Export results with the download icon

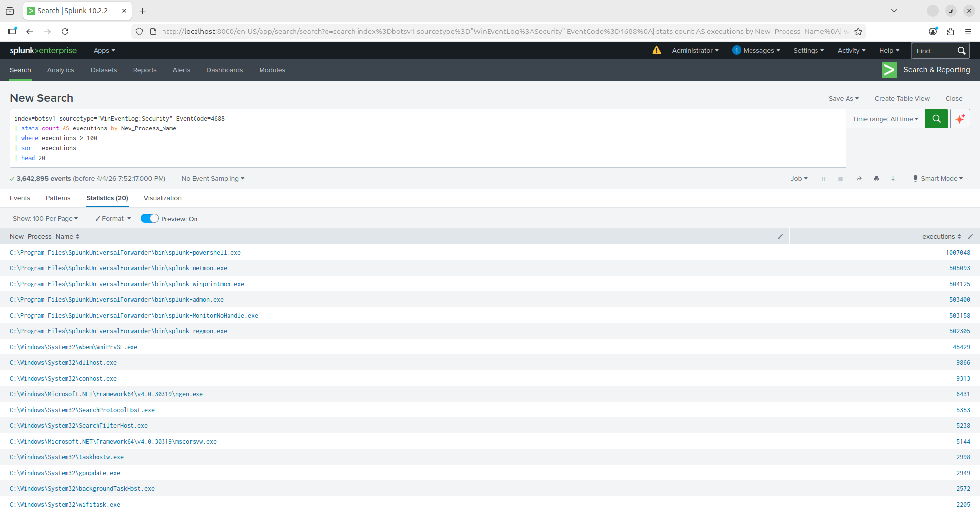point(893,179)
